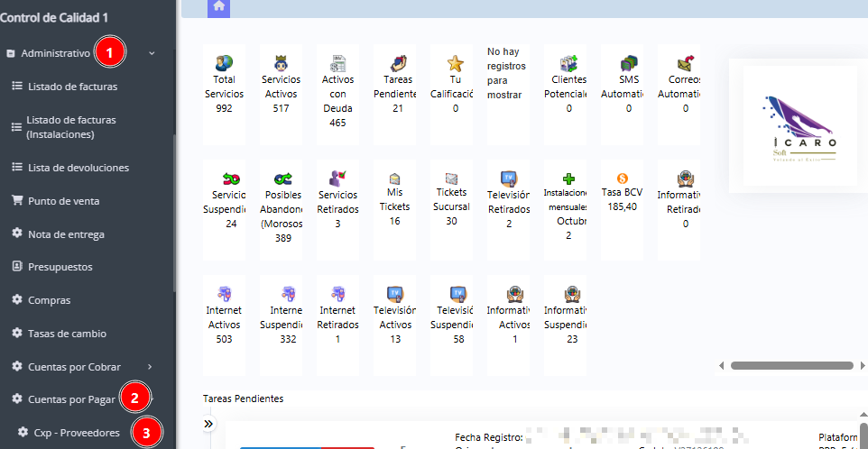Image resolution: width=868 pixels, height=449 pixels.
Task: Open Punto de venta menu item
Action: pyautogui.click(x=63, y=201)
